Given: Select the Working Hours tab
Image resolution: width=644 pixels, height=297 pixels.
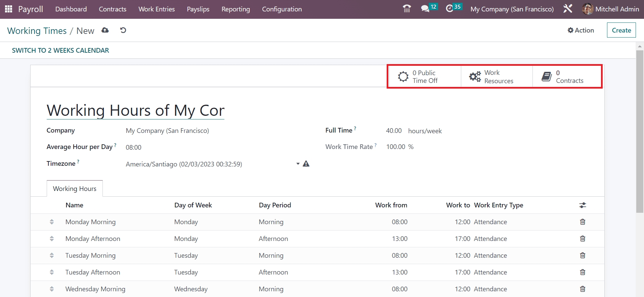Looking at the screenshot, I should (x=75, y=189).
